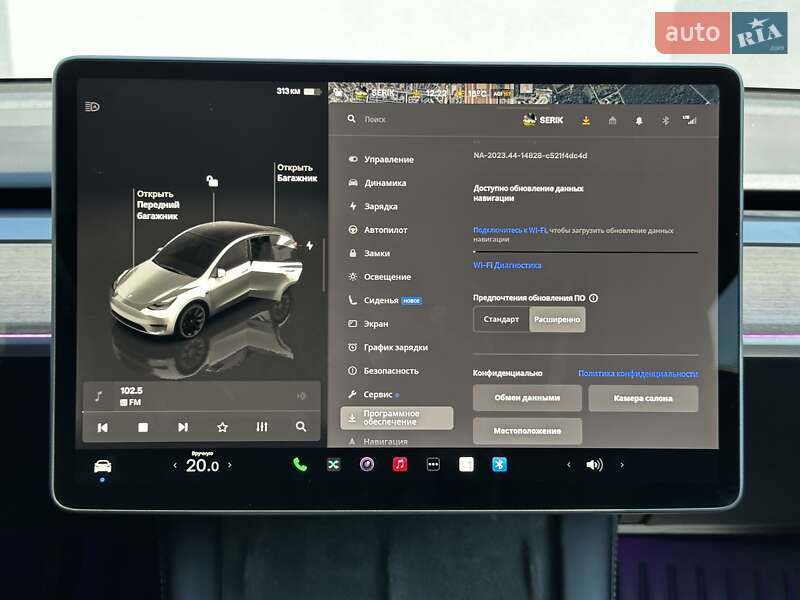Open the three-dots app launcher
The image size is (800, 600).
433,464
